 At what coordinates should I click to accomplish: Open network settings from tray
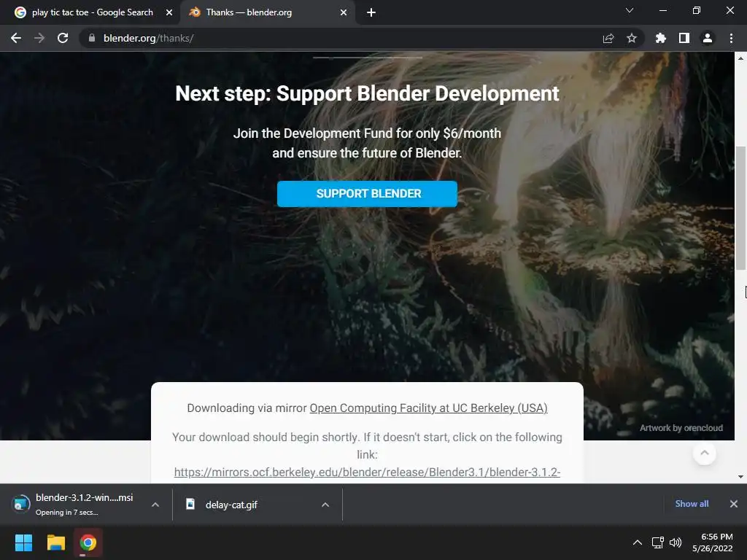(x=658, y=542)
